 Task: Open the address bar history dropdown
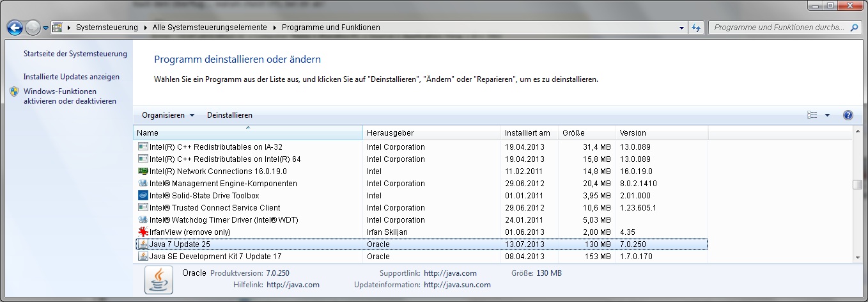pos(681,28)
